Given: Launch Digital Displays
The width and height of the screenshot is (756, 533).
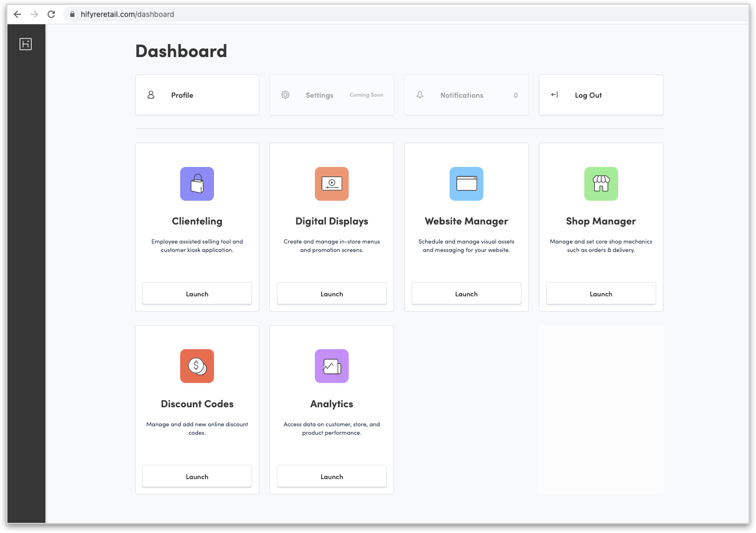Looking at the screenshot, I should click(332, 294).
